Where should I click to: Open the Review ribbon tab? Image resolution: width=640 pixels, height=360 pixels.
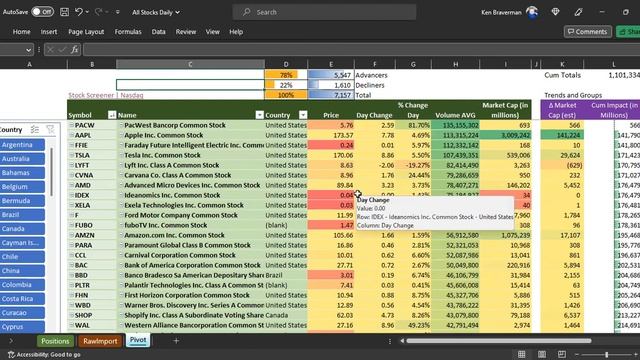point(186,31)
